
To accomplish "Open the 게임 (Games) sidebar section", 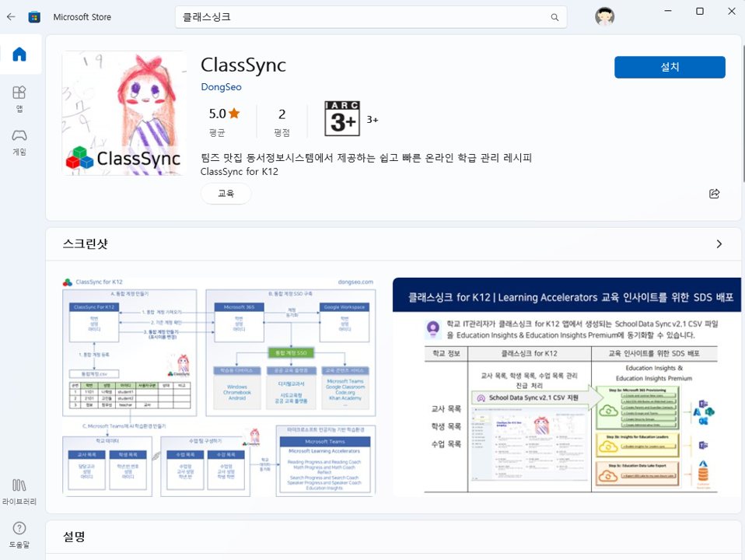I will [x=19, y=142].
